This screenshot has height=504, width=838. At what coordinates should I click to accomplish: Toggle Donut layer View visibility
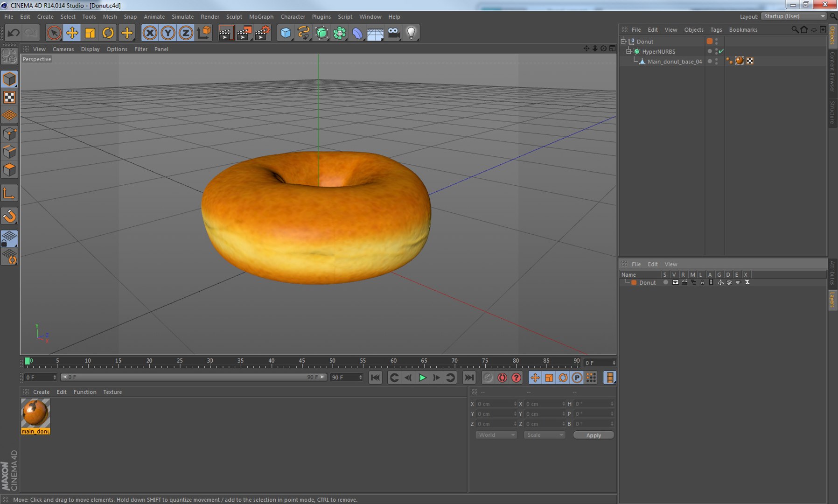coord(675,282)
